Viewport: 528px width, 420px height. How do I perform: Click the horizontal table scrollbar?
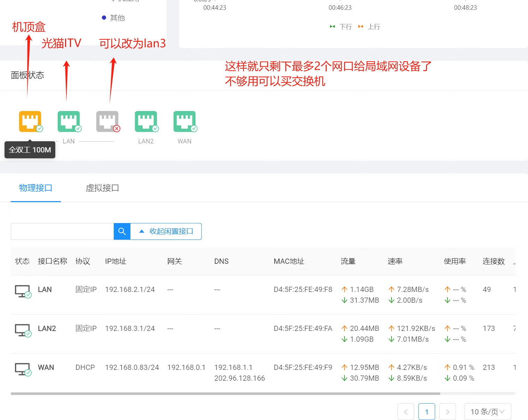(225, 394)
